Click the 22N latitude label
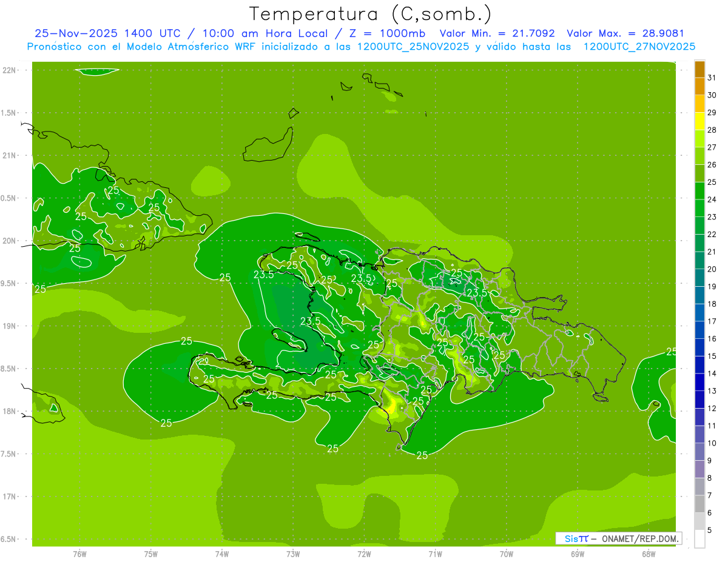 [x=9, y=70]
